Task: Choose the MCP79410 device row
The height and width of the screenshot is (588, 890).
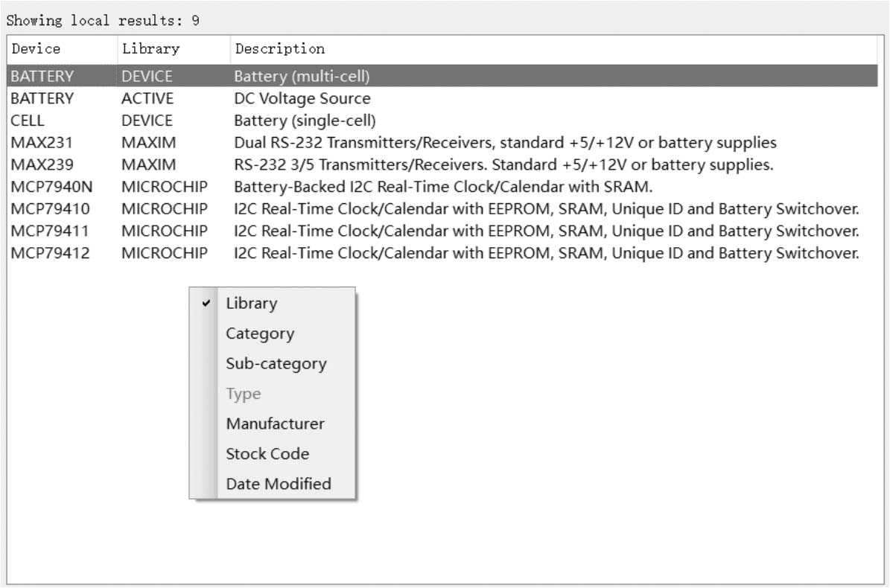Action: point(50,209)
